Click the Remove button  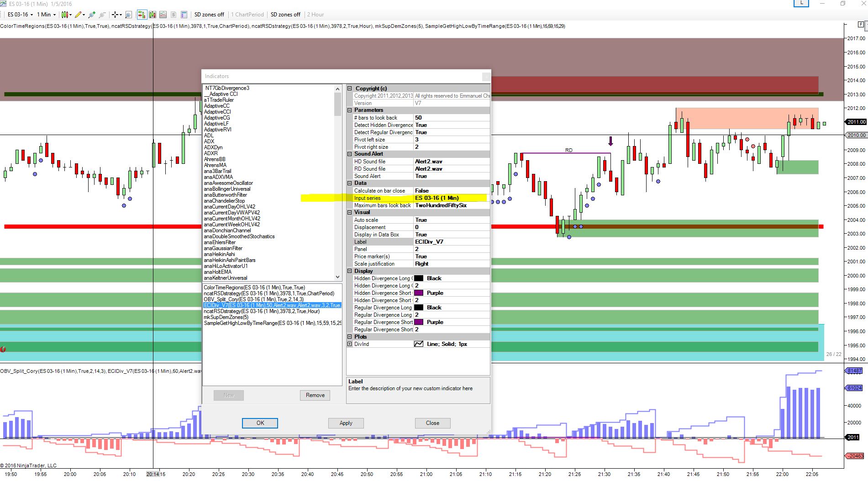coord(315,395)
